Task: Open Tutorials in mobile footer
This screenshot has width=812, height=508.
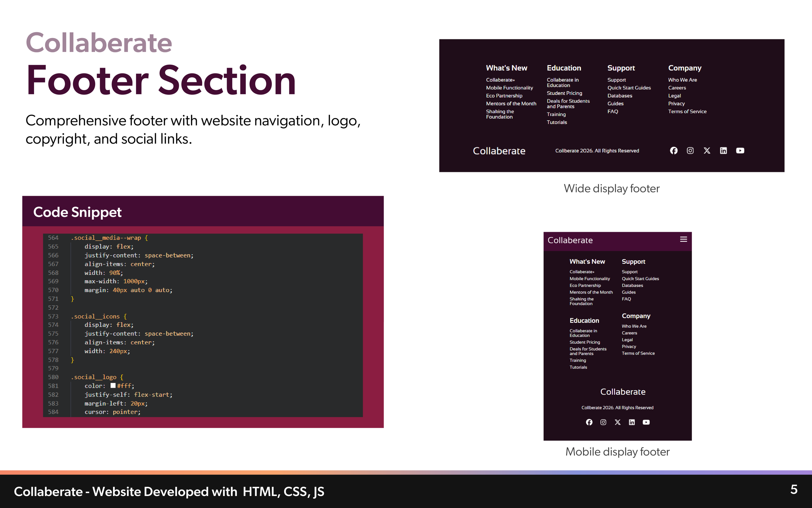Action: 578,367
